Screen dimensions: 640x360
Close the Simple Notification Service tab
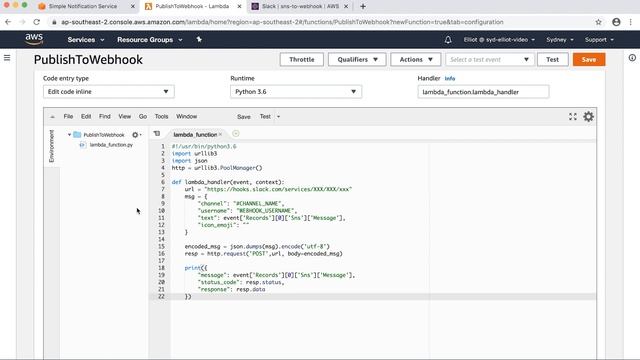[x=133, y=7]
